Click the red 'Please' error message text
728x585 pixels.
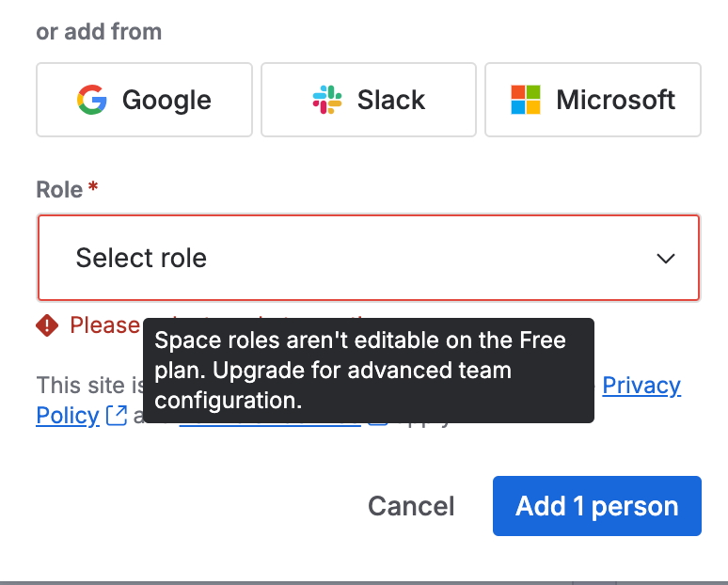coord(104,325)
